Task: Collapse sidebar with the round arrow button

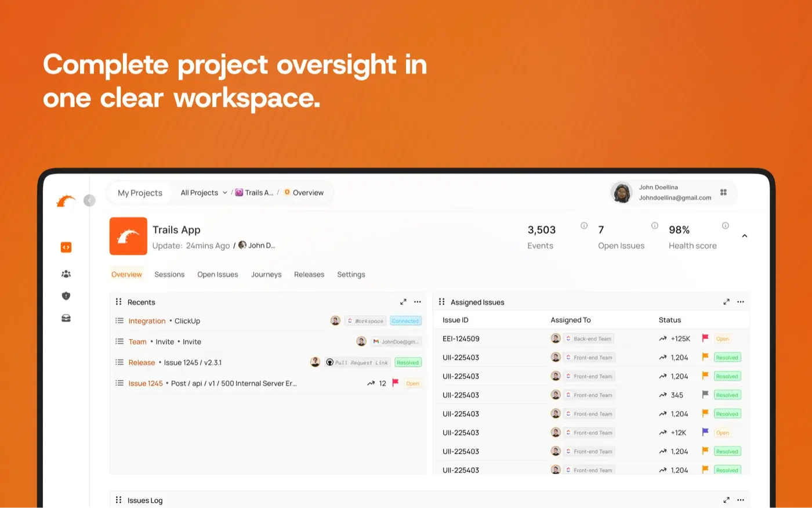Action: 89,200
